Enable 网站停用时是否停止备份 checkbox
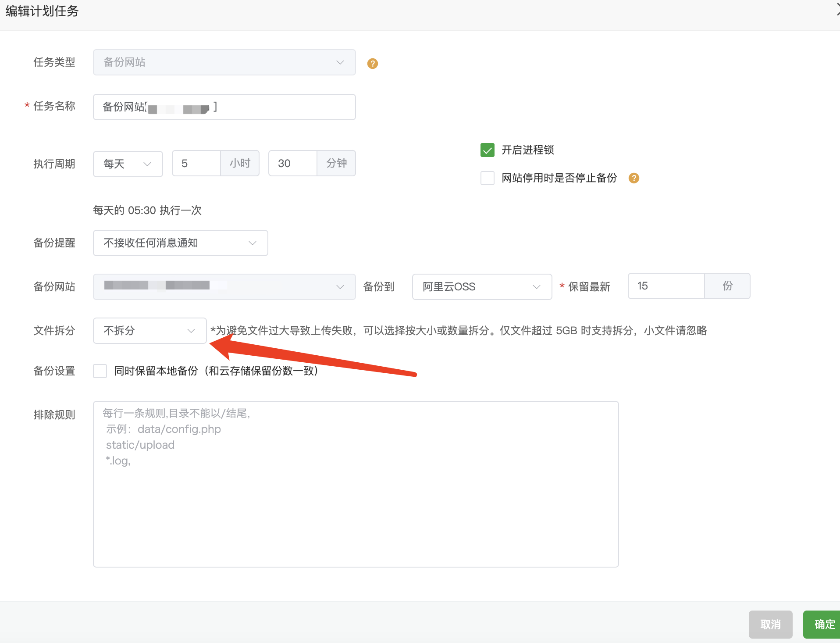The image size is (840, 643). point(488,178)
